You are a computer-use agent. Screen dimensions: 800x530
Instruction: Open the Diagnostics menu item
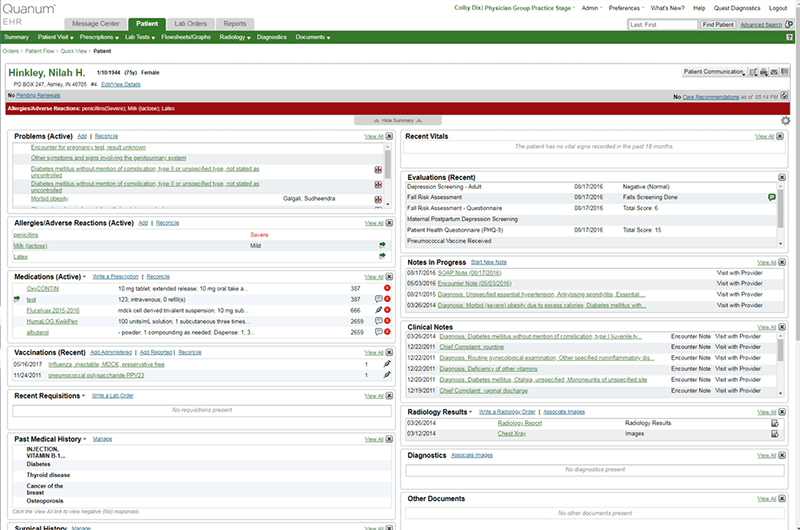[271, 37]
